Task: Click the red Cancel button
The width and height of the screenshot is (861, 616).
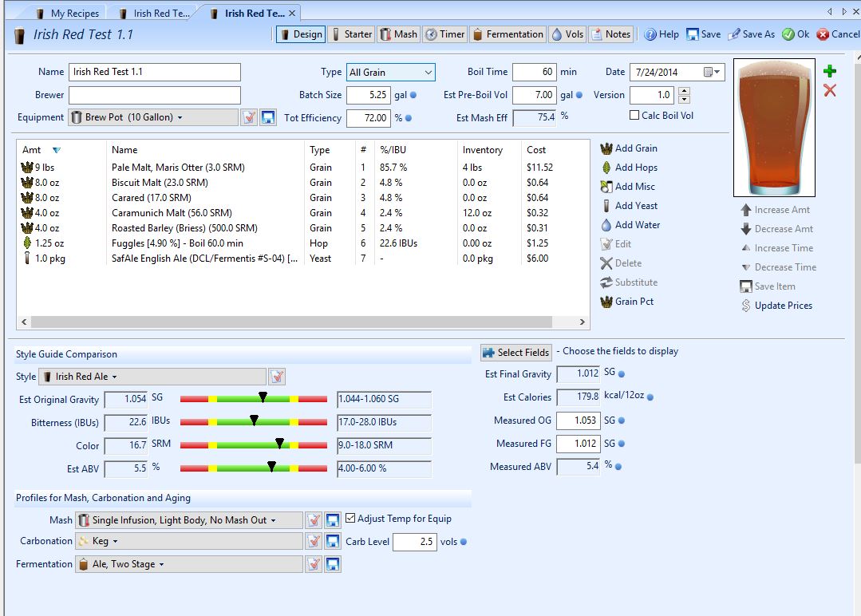Action: (837, 34)
